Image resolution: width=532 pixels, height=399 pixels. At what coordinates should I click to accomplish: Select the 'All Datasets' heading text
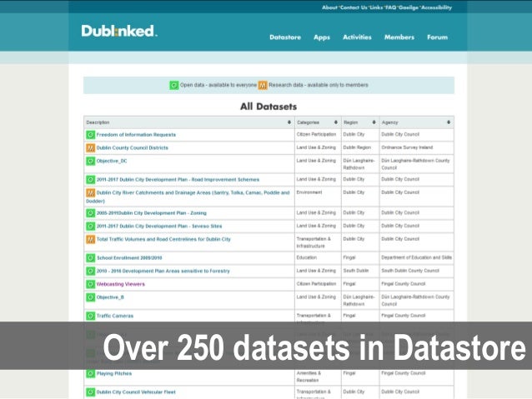269,107
